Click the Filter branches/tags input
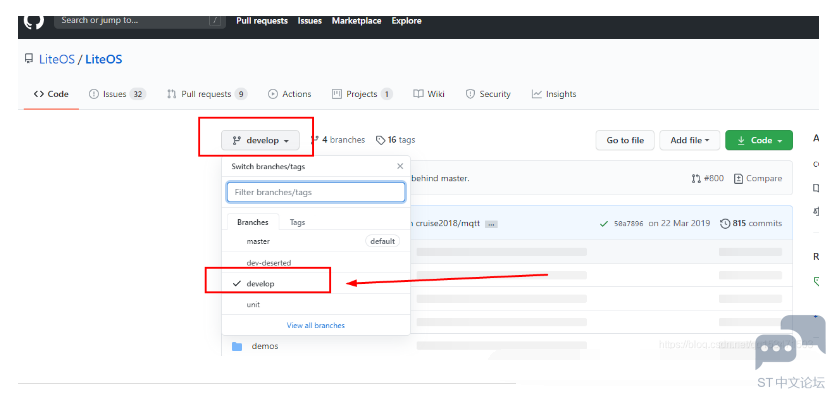Image resolution: width=834 pixels, height=398 pixels. point(316,192)
